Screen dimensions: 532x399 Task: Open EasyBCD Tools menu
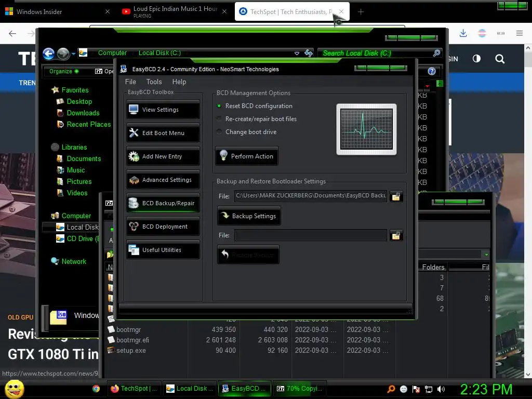[154, 82]
